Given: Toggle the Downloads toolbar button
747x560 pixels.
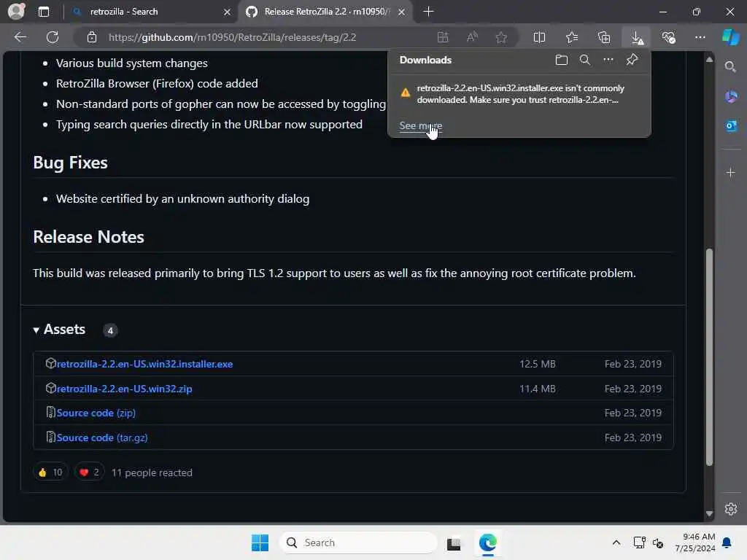Looking at the screenshot, I should tap(637, 37).
